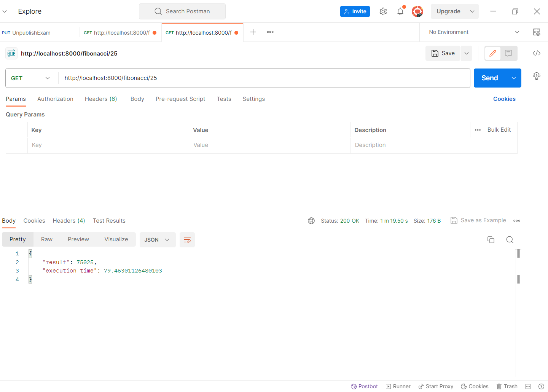This screenshot has width=548, height=392.
Task: Open the Explore section
Action: [30, 11]
